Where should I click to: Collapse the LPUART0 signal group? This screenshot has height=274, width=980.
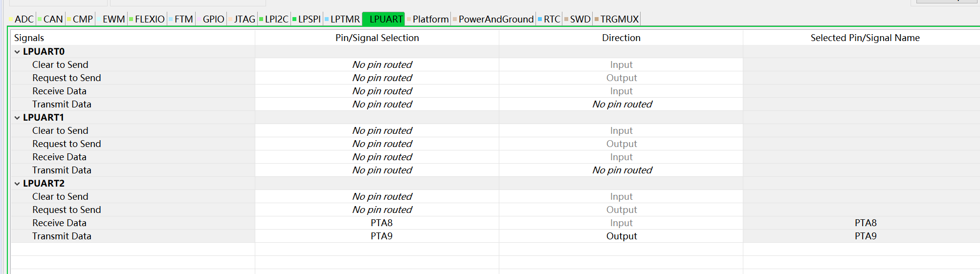point(17,52)
